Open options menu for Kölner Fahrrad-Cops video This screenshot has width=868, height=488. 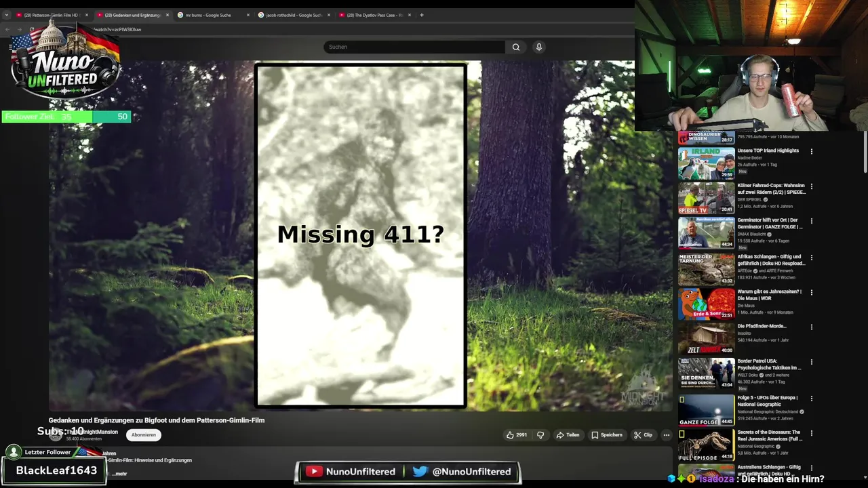click(x=811, y=186)
